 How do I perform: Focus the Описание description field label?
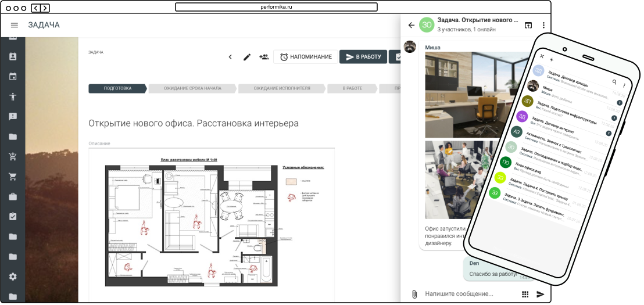coord(99,143)
